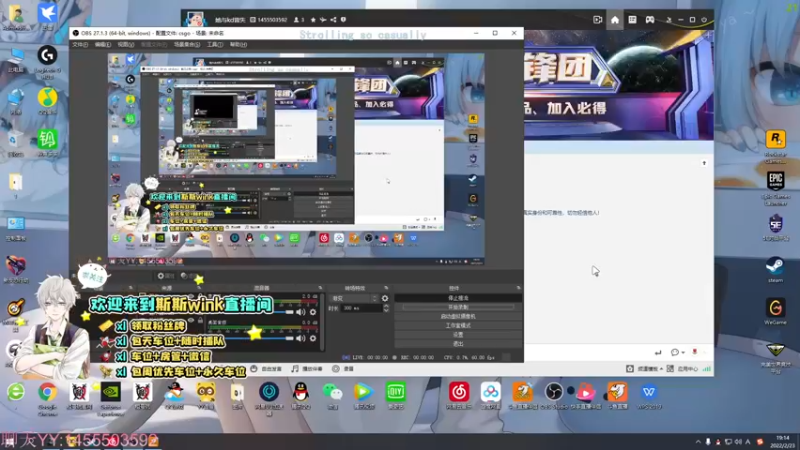Click the enter arrow icon in YY chat bar
The width and height of the screenshot is (800, 450).
658,353
